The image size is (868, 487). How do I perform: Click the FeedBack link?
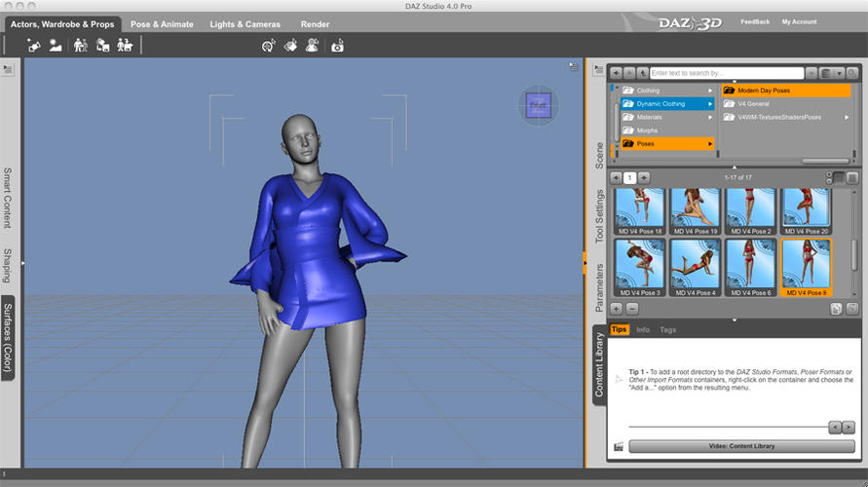(755, 21)
